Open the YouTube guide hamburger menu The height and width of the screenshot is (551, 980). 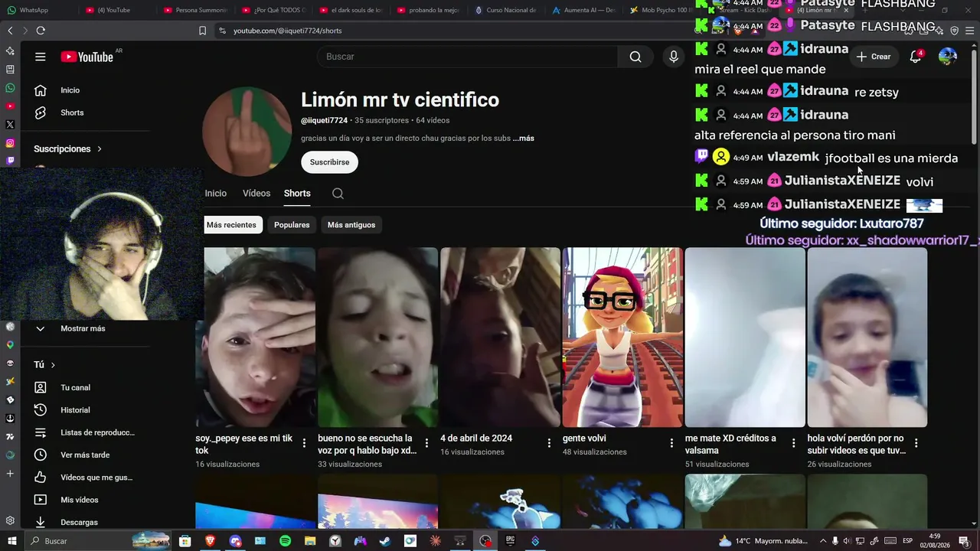click(41, 57)
